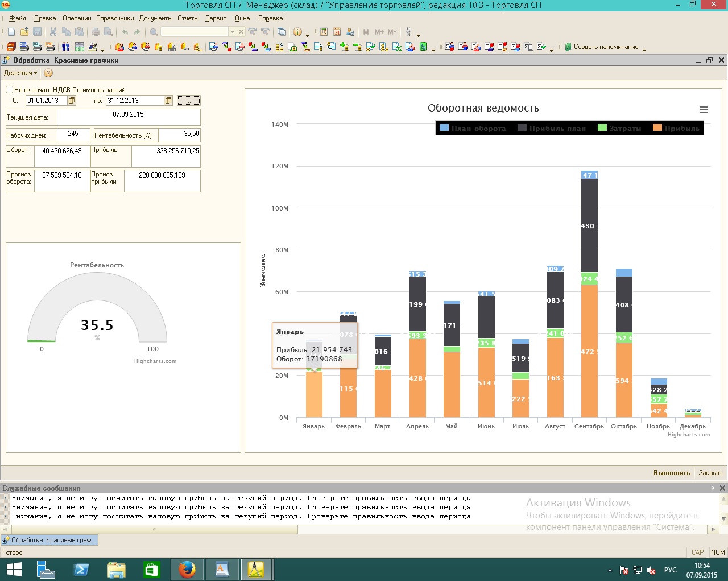Open the Highcharts hamburger chart menu

[x=704, y=110]
